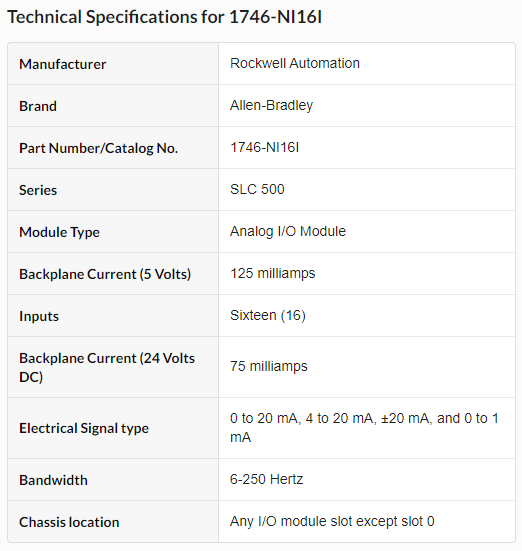
Task: Click the Any I/O module slot except slot 0 text
Action: [x=332, y=521]
